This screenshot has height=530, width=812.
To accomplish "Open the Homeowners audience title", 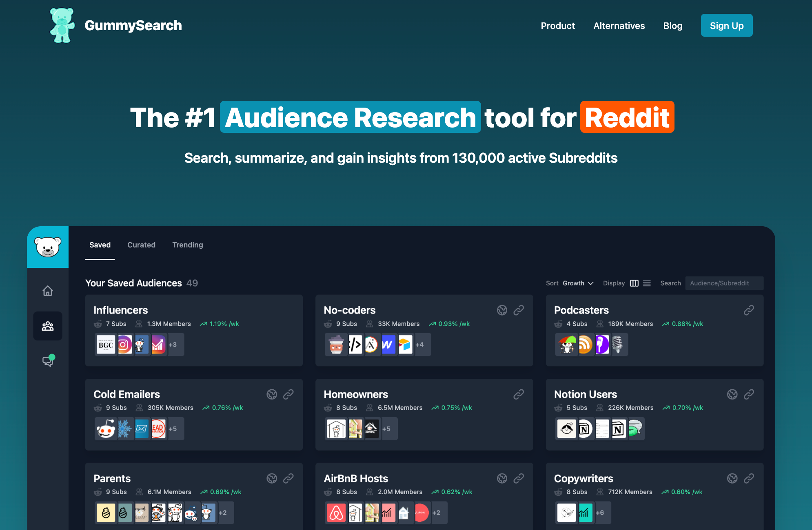I will click(356, 394).
